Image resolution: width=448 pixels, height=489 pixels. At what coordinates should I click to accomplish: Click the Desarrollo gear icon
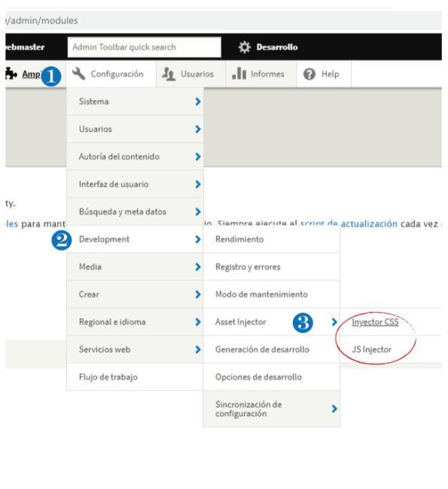point(245,47)
